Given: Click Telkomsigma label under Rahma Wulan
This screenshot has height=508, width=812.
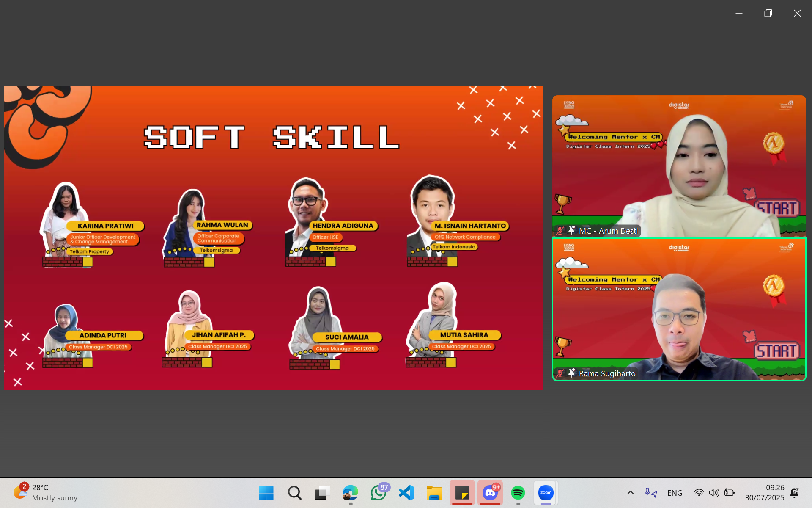Looking at the screenshot, I should [216, 250].
